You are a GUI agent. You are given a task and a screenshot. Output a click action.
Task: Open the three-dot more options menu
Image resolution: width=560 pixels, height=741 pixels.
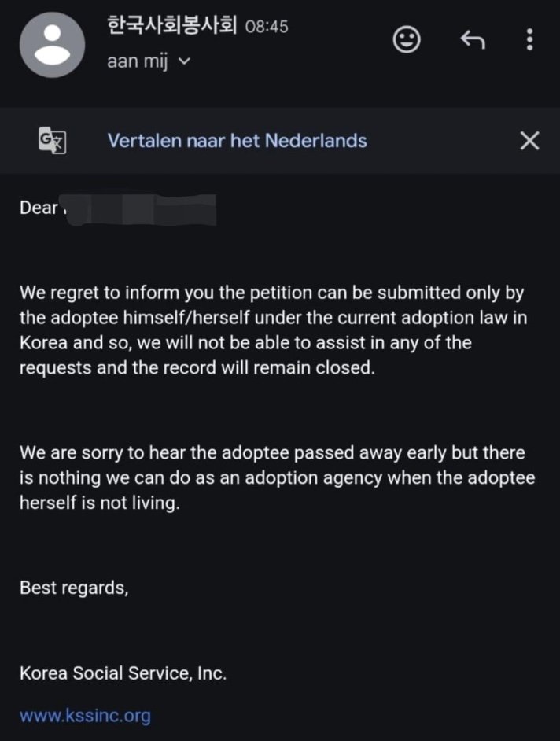coord(530,39)
